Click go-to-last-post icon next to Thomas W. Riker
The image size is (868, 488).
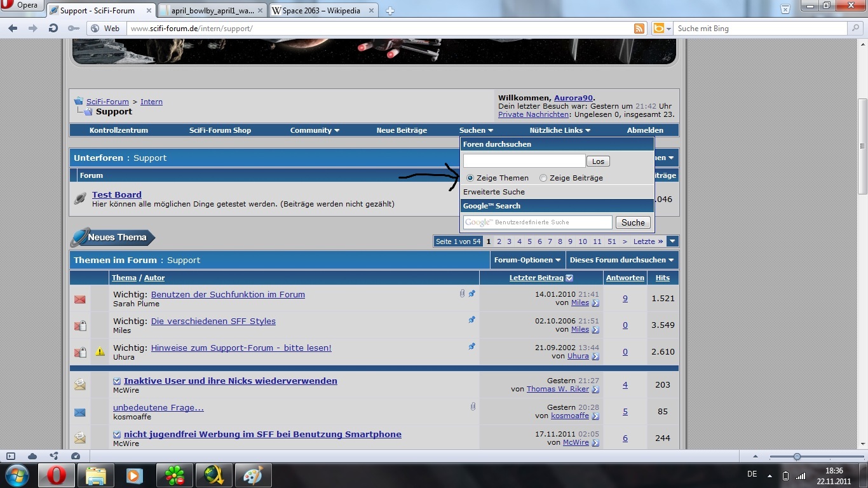(x=595, y=390)
